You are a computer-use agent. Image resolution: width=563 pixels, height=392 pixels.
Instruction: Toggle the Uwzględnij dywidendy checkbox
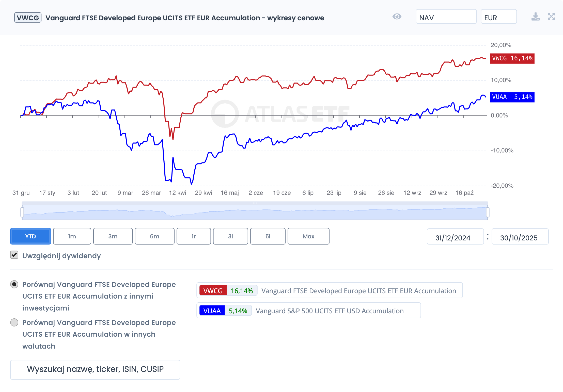(14, 255)
